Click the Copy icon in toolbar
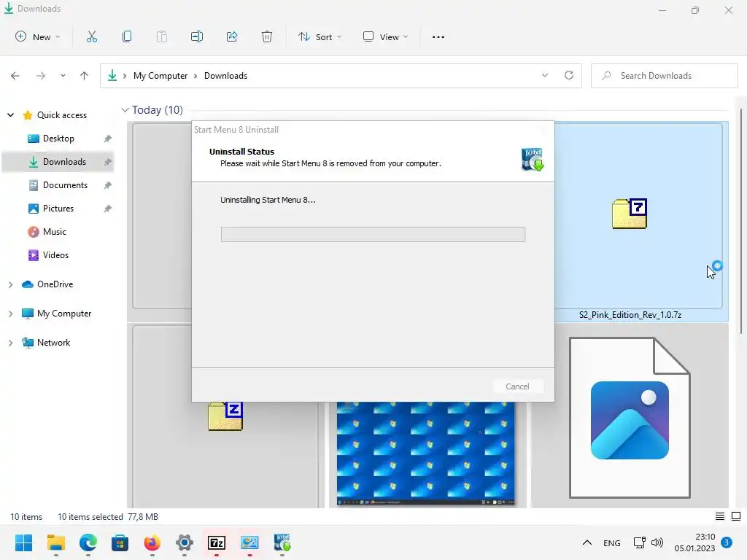747x560 pixels. [x=127, y=36]
